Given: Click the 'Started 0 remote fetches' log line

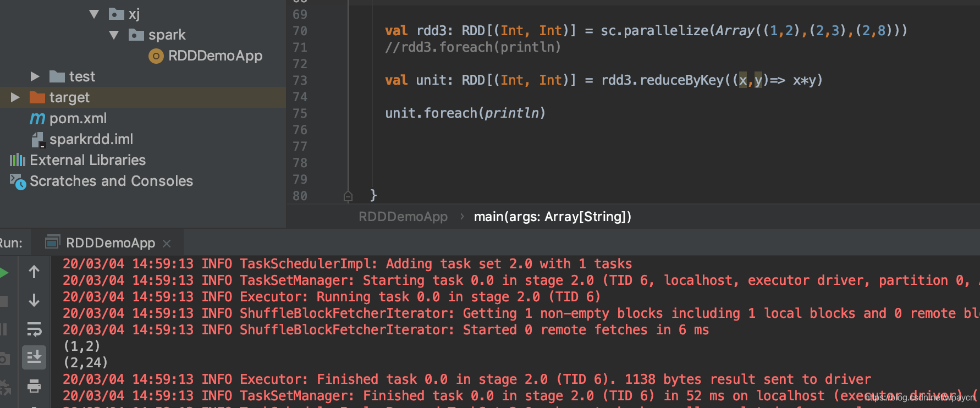Looking at the screenshot, I should click(x=386, y=330).
